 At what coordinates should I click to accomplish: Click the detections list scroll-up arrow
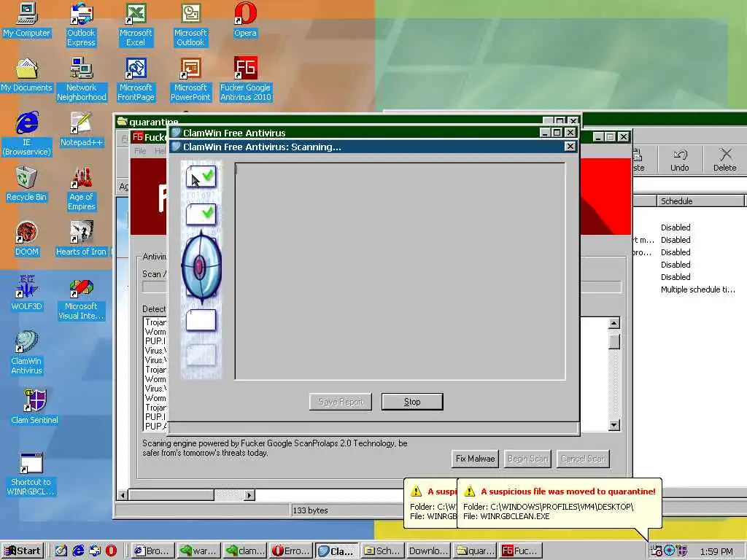pos(614,323)
